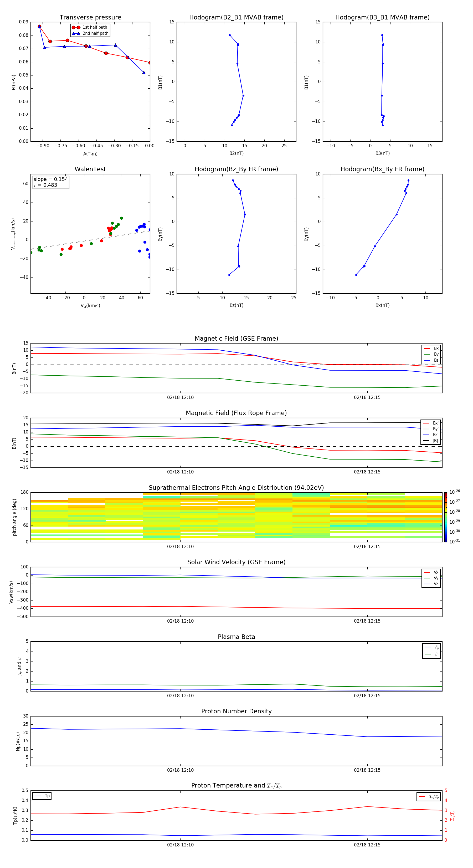Click 'Magnetic Field (Flux Rope Frame)' title
The image size is (473, 868).
[236, 413]
